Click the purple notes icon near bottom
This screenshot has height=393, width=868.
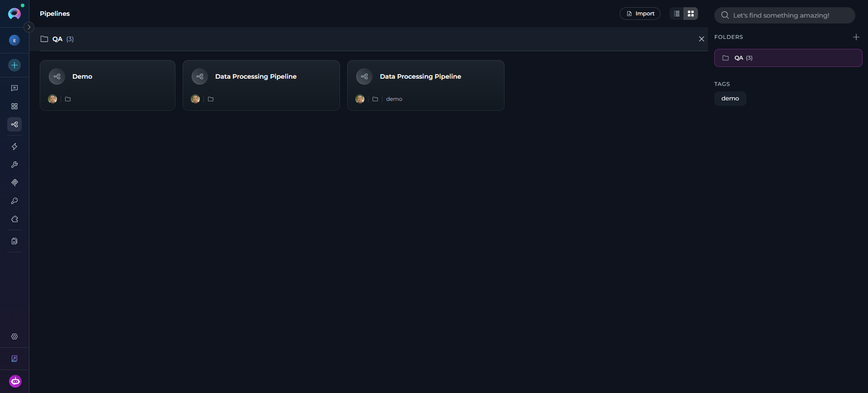click(14, 359)
